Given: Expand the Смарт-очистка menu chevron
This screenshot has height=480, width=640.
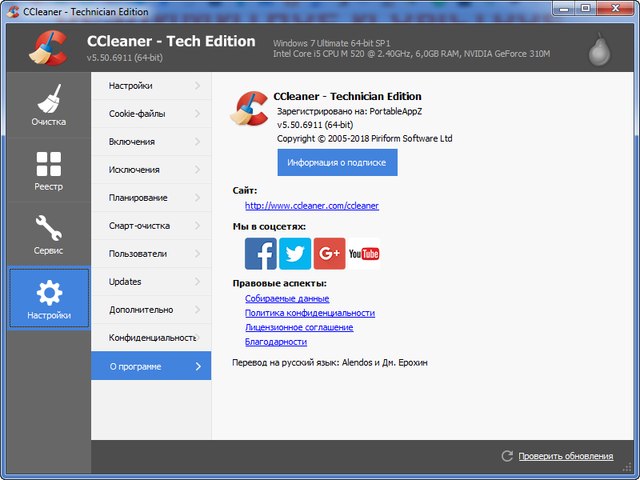Looking at the screenshot, I should pos(198,226).
